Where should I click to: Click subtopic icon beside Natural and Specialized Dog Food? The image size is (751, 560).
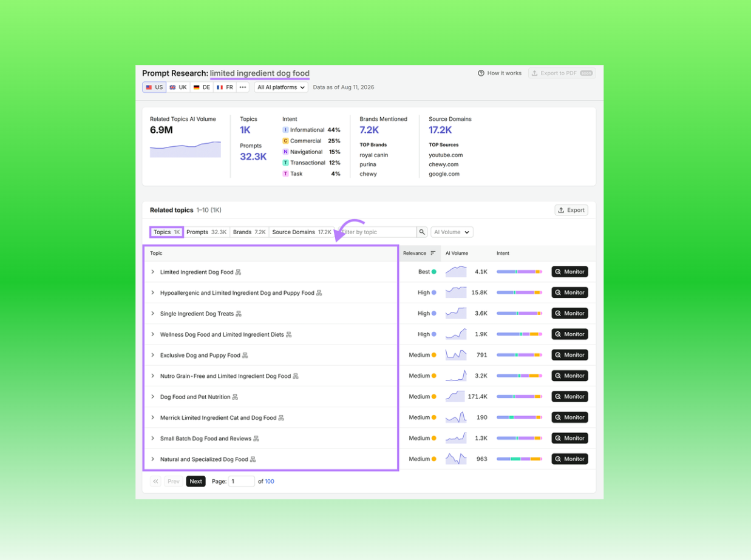(253, 459)
